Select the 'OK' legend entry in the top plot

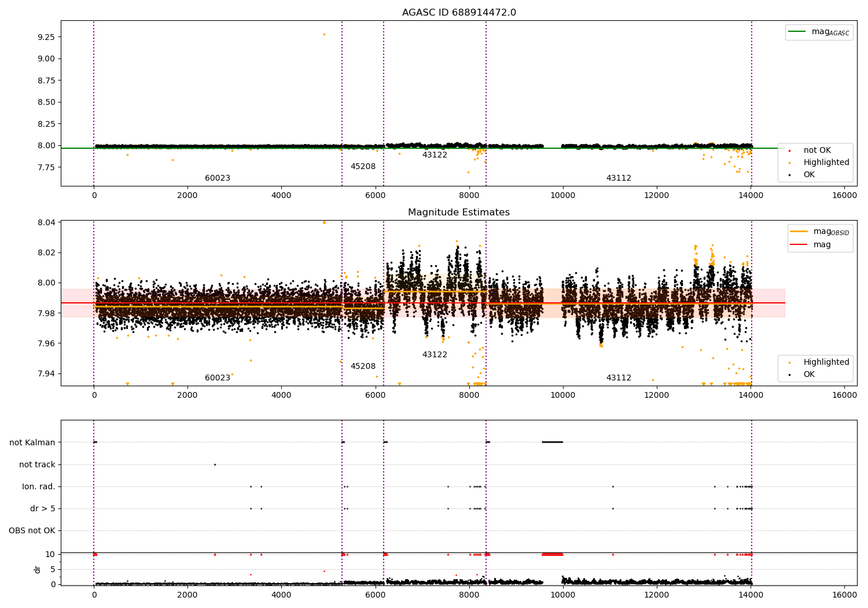click(x=809, y=175)
